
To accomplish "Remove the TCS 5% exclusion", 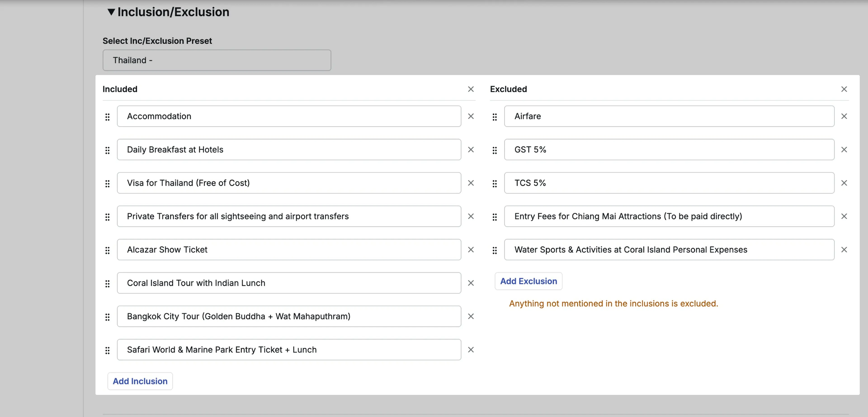I will [844, 183].
